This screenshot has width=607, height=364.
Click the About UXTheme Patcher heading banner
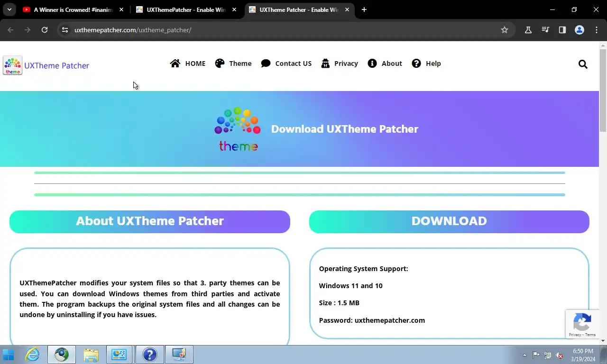pyautogui.click(x=150, y=221)
